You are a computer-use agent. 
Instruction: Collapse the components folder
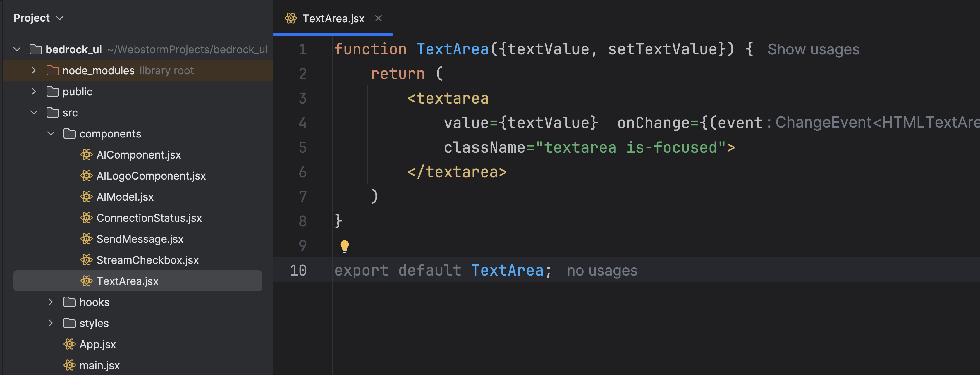[51, 134]
